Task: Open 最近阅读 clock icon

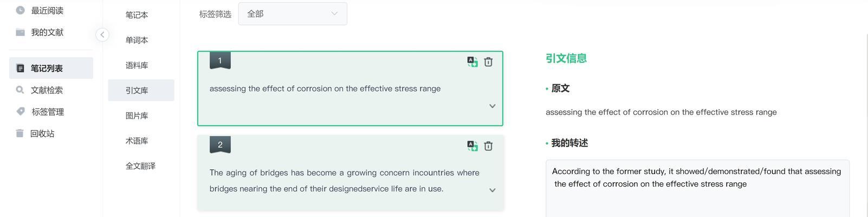Action: pyautogui.click(x=20, y=10)
